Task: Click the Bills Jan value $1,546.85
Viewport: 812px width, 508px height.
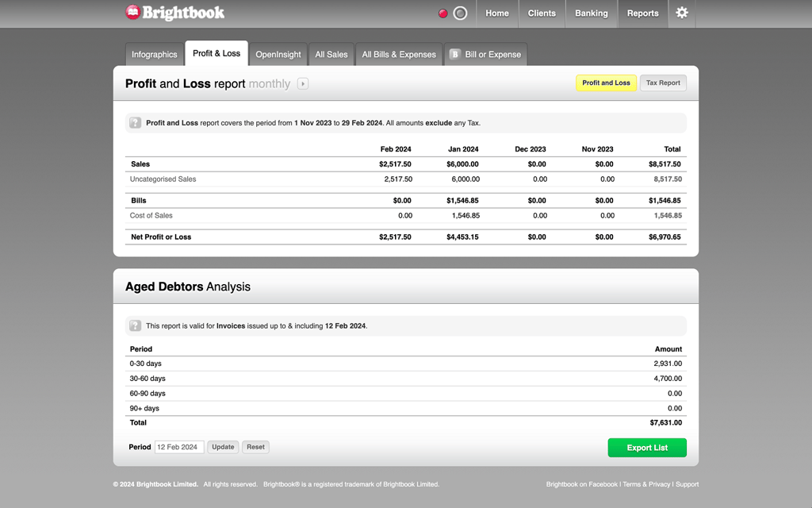Action: [462, 201]
